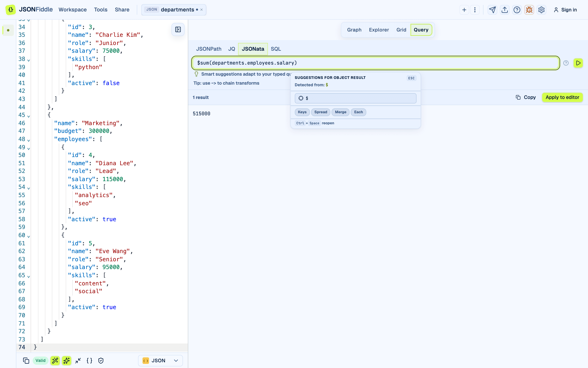Image resolution: width=588 pixels, height=368 pixels.
Task: Click Apply to editor button
Action: (x=562, y=97)
